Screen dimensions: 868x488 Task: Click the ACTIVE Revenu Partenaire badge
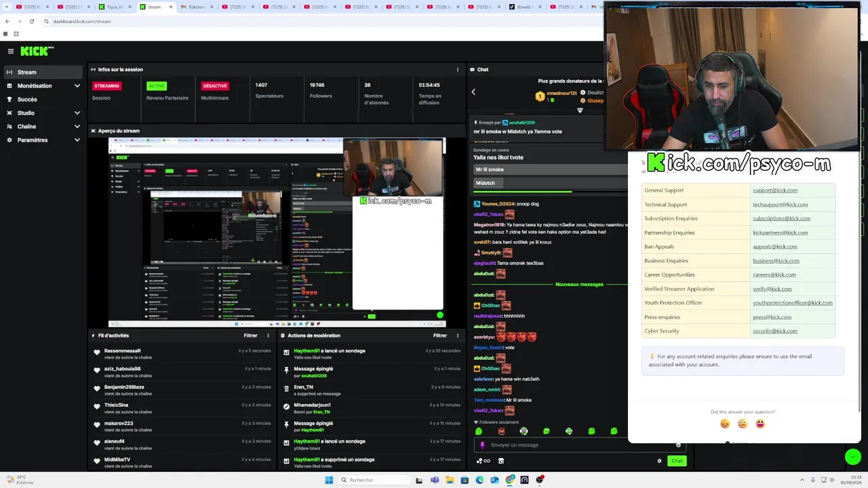click(x=157, y=86)
